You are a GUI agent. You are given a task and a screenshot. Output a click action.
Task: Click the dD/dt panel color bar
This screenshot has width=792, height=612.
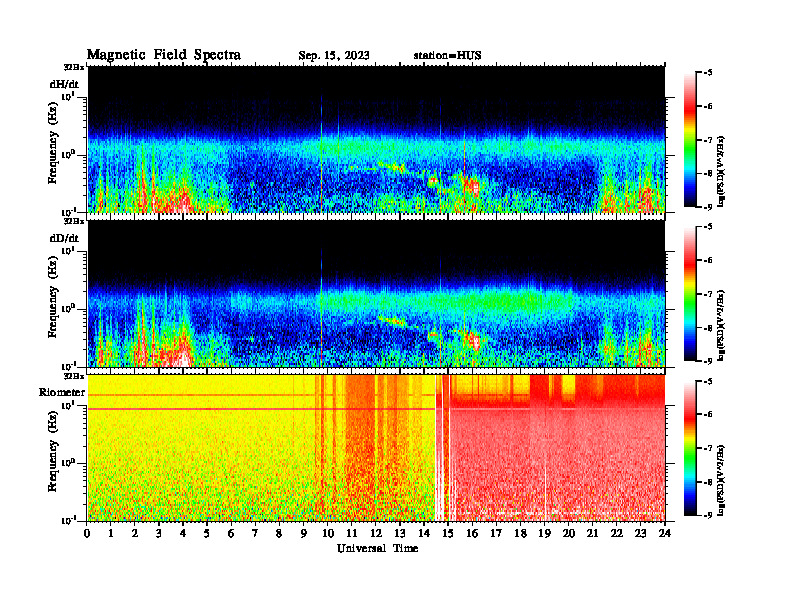click(690, 294)
